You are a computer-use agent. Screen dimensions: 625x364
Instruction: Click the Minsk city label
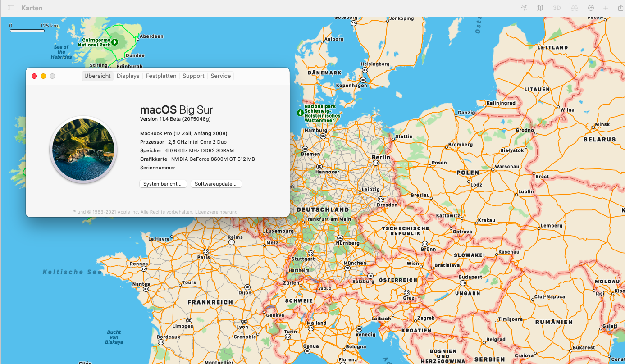click(602, 124)
